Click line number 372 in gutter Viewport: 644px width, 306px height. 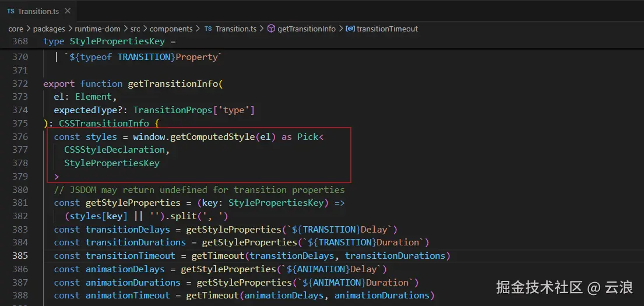(x=20, y=84)
